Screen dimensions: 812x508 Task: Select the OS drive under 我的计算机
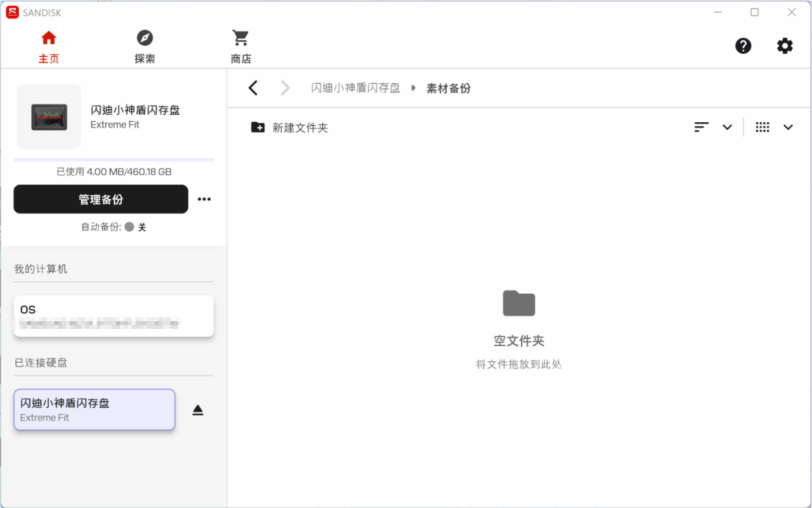pyautogui.click(x=114, y=315)
